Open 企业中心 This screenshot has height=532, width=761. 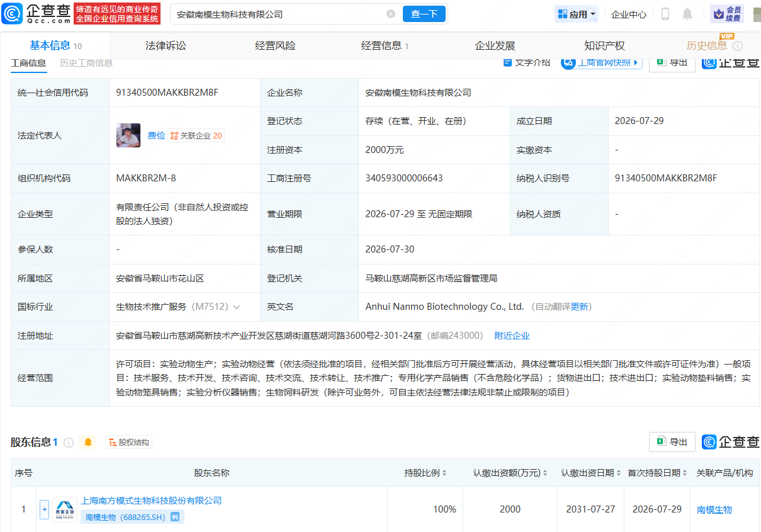click(629, 14)
